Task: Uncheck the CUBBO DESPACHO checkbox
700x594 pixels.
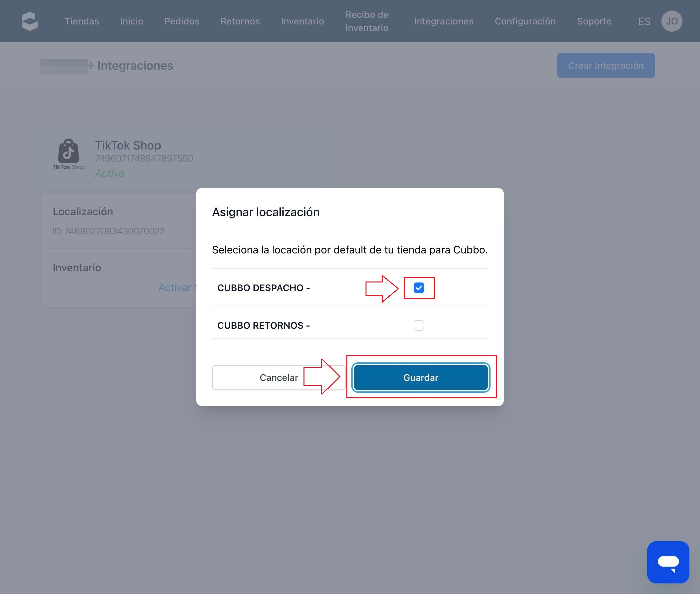Action: pos(419,288)
